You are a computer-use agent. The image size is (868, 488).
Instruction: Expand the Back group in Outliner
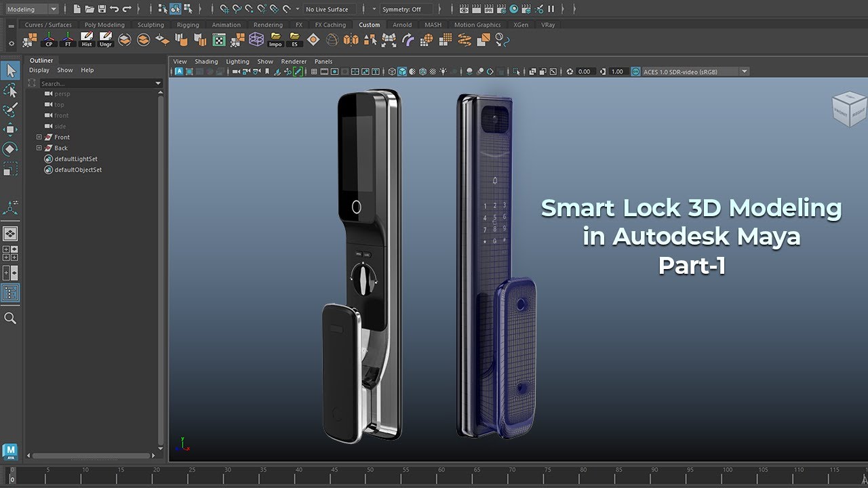coord(39,148)
